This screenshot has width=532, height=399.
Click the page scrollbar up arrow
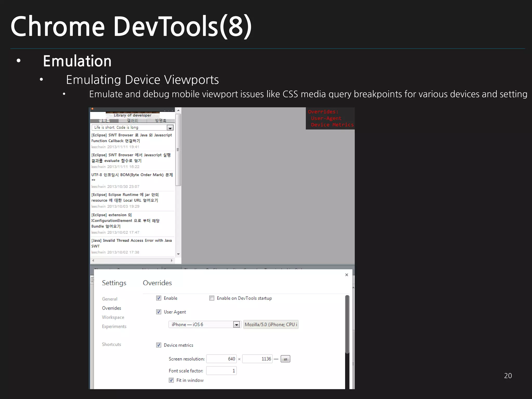(x=178, y=111)
